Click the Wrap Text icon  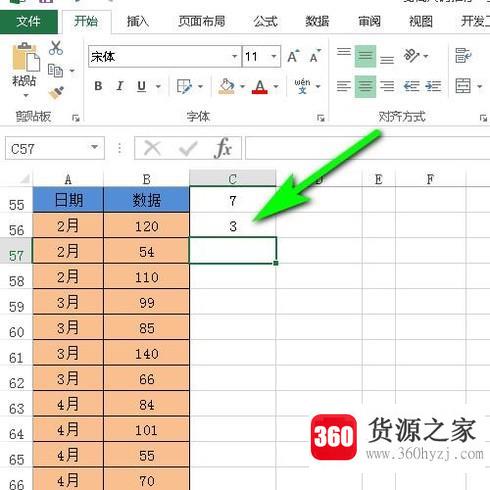click(463, 56)
